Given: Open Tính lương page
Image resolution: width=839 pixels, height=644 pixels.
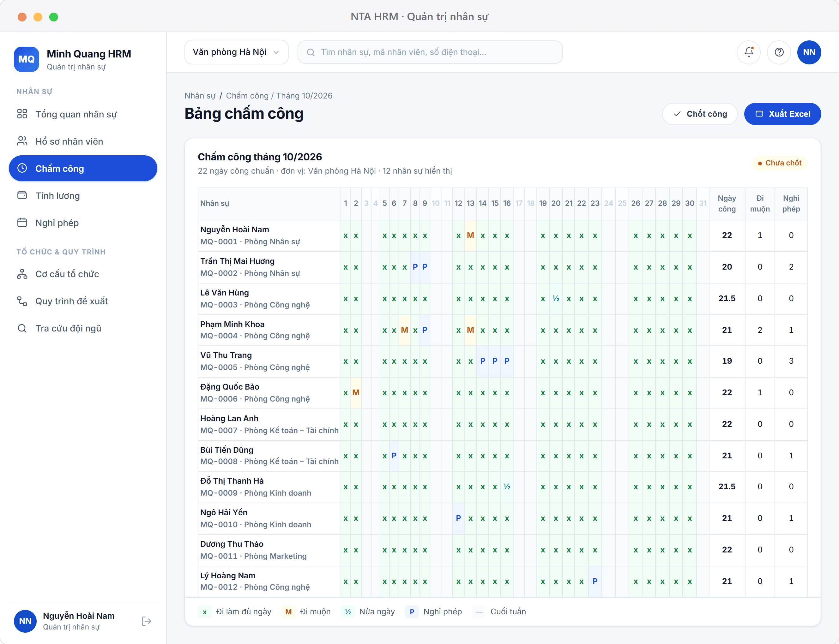Looking at the screenshot, I should click(x=83, y=195).
